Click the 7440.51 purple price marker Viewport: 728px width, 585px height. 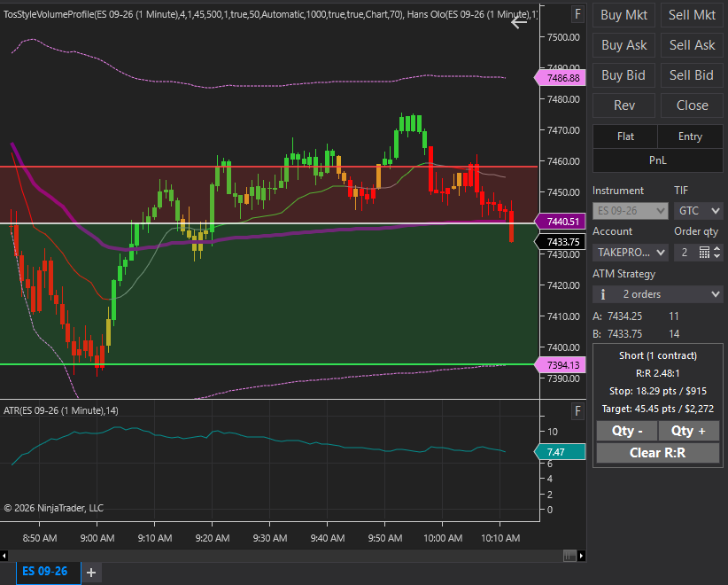click(x=560, y=222)
